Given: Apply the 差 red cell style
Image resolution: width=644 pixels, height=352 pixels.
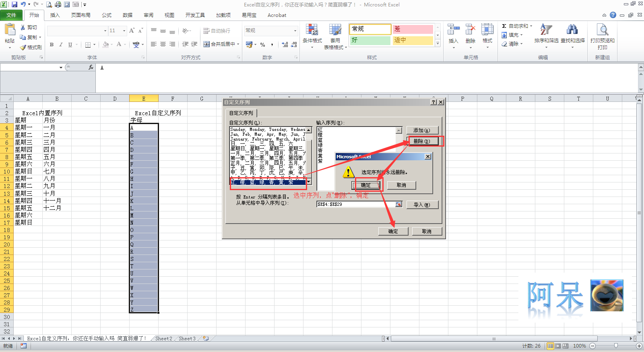Looking at the screenshot, I should point(413,29).
